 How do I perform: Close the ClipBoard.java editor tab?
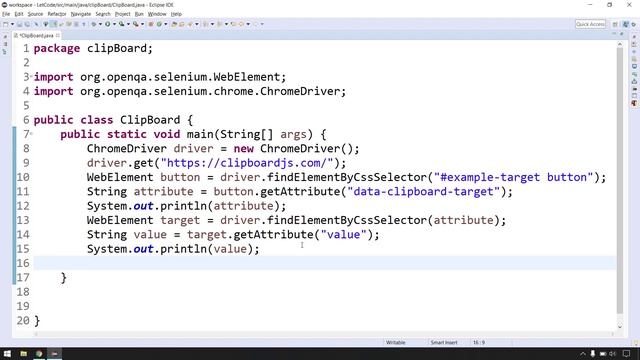(x=58, y=36)
